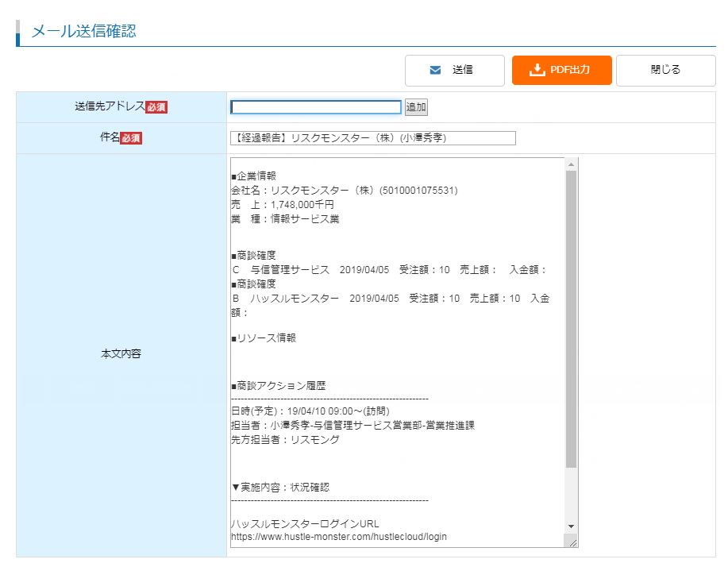Click the メール送信確認 page heading
This screenshot has width=728, height=567.
83,32
